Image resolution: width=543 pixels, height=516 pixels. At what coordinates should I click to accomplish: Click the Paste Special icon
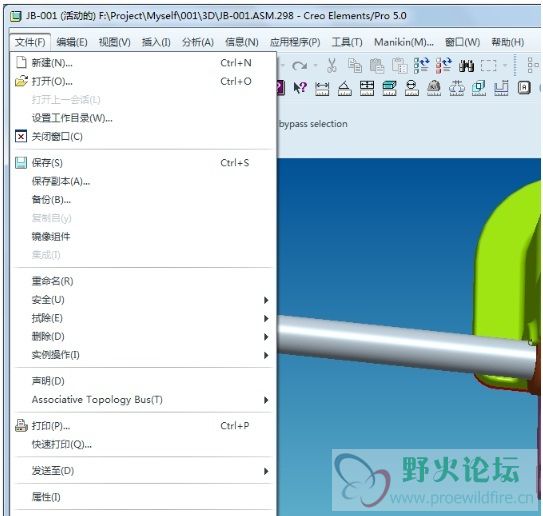coord(400,65)
